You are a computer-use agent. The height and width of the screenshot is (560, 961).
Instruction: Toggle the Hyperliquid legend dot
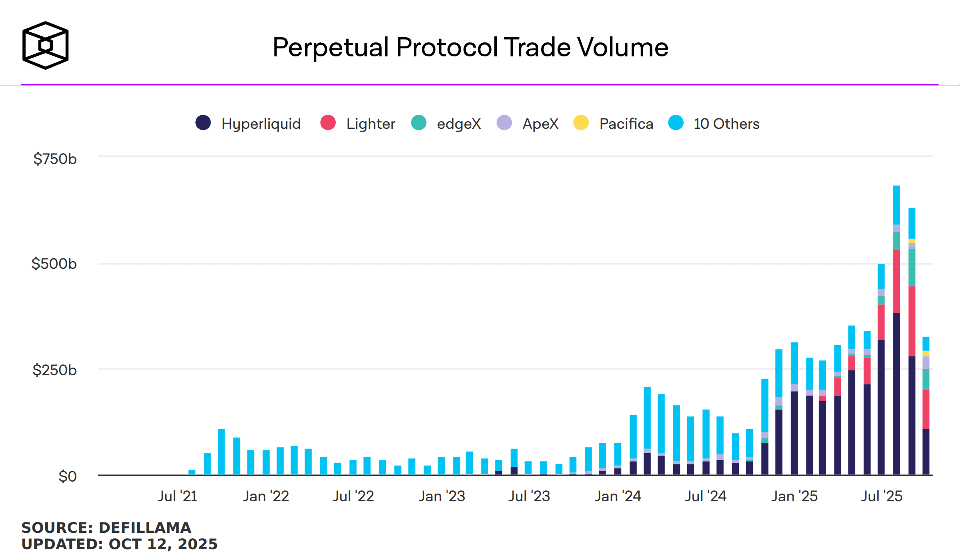(203, 123)
